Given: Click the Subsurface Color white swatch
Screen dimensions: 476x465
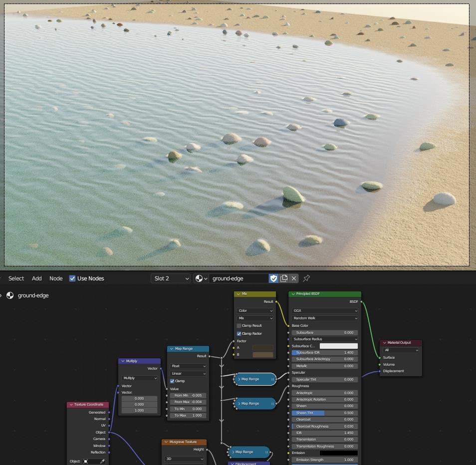Looking at the screenshot, I should coord(338,346).
